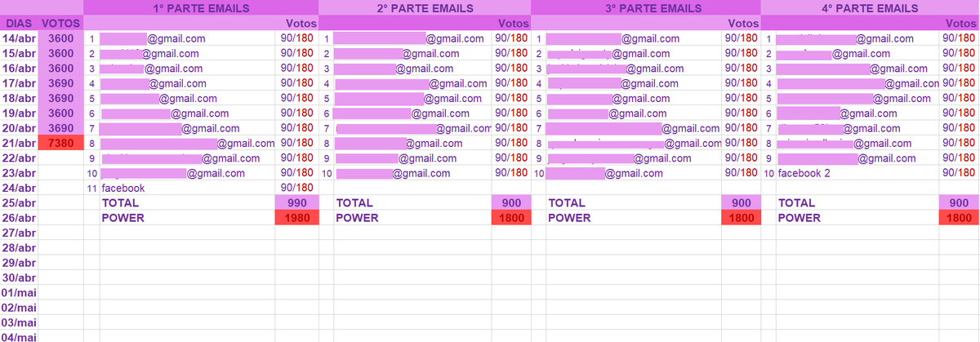980x342 pixels.
Task: Select the 30/abr date cell
Action: coord(19,278)
